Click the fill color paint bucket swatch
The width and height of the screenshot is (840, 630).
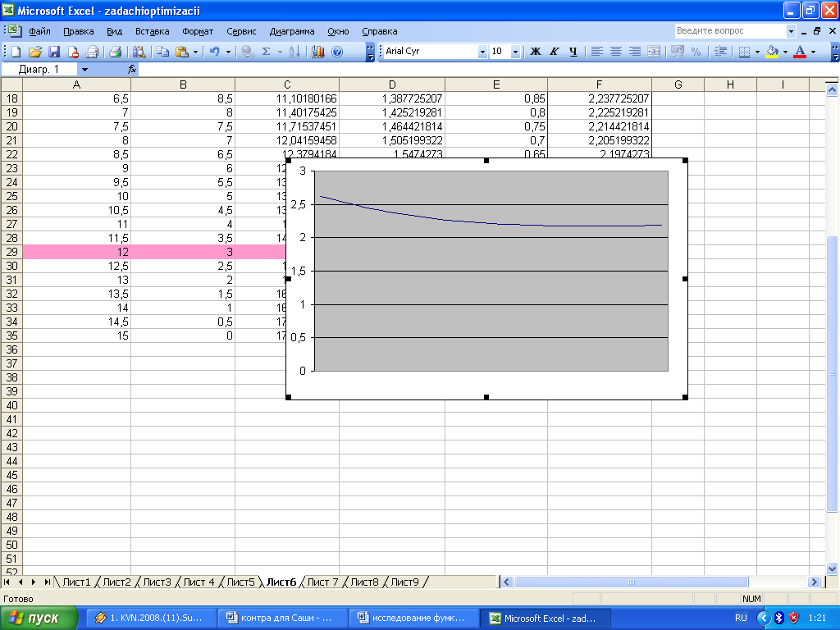[x=772, y=52]
